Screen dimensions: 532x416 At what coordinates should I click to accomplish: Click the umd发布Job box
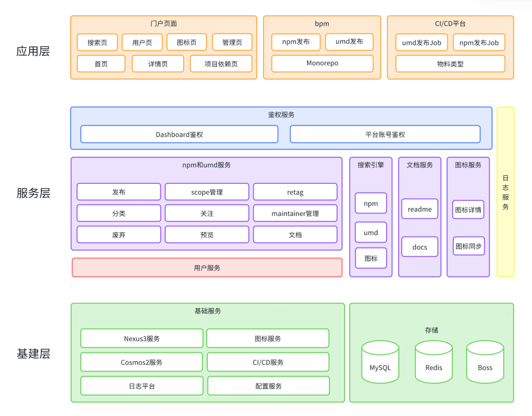421,42
